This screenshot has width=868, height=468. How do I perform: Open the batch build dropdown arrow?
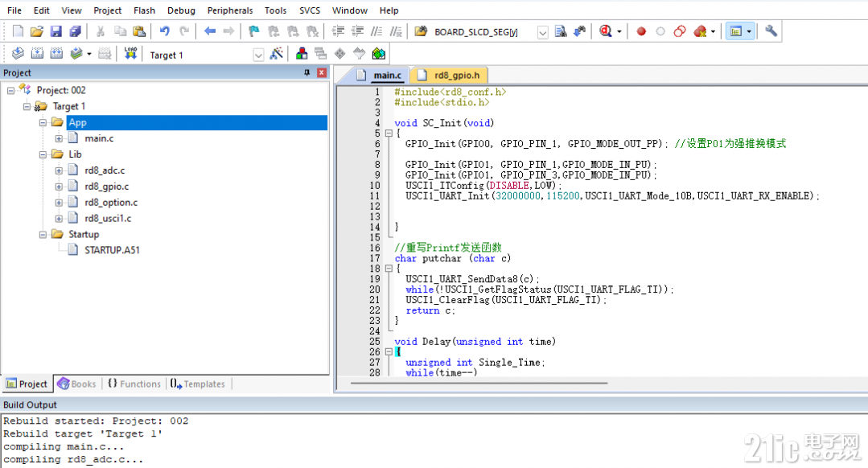click(89, 54)
